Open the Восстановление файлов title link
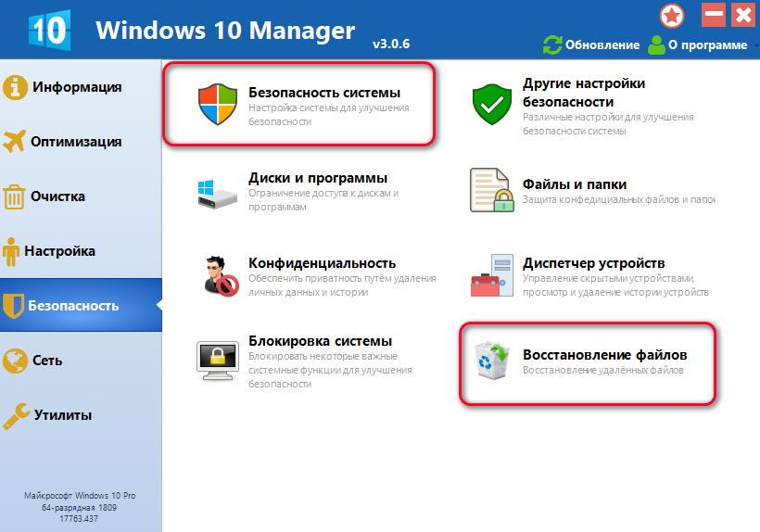The height and width of the screenshot is (532, 760). [604, 355]
